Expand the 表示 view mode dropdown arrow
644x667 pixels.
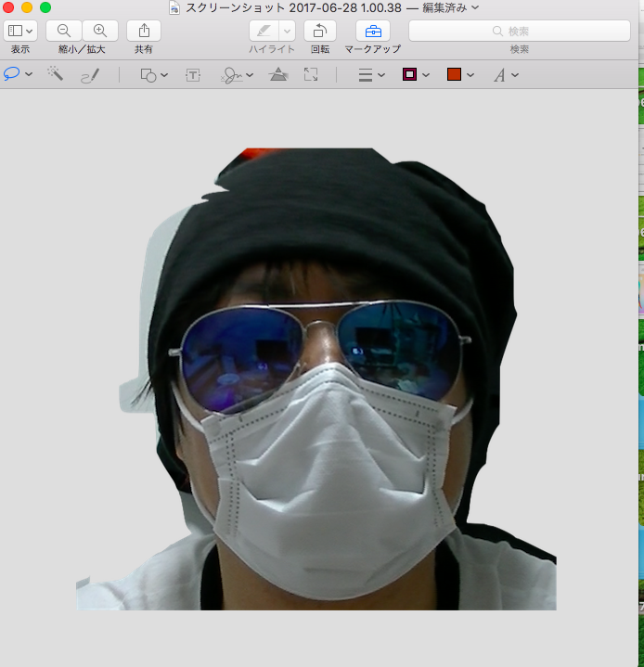pos(30,31)
